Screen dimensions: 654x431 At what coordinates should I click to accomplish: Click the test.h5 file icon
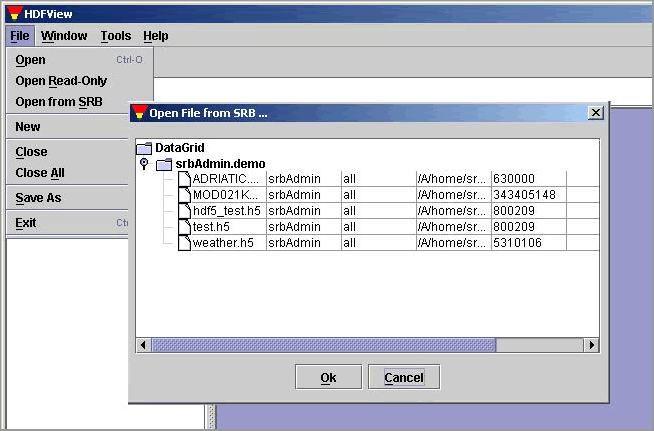184,227
